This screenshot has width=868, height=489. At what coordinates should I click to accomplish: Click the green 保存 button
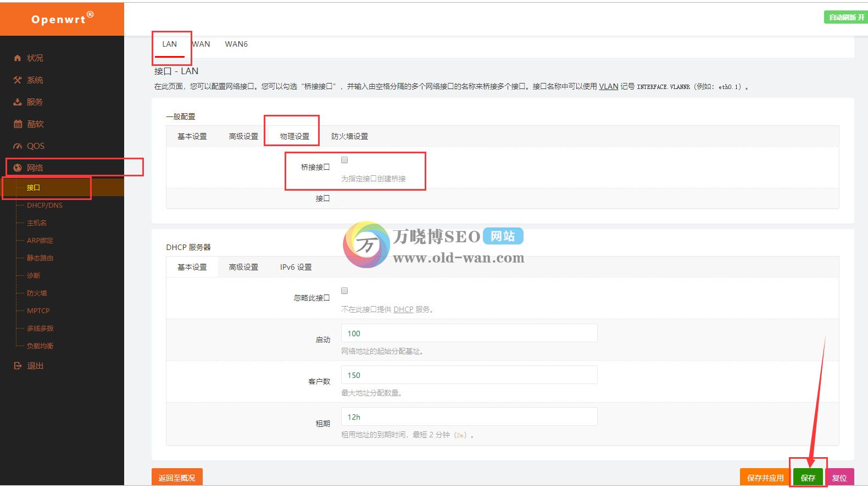tap(808, 477)
